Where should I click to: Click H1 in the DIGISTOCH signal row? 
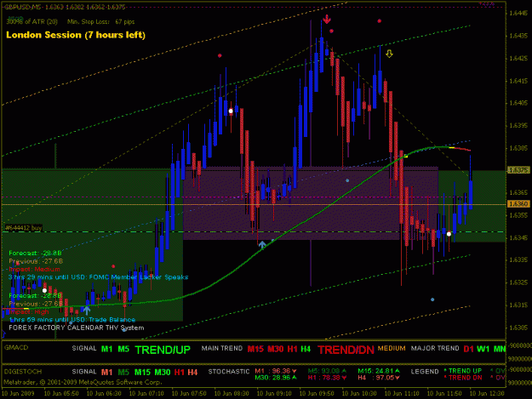(179, 373)
